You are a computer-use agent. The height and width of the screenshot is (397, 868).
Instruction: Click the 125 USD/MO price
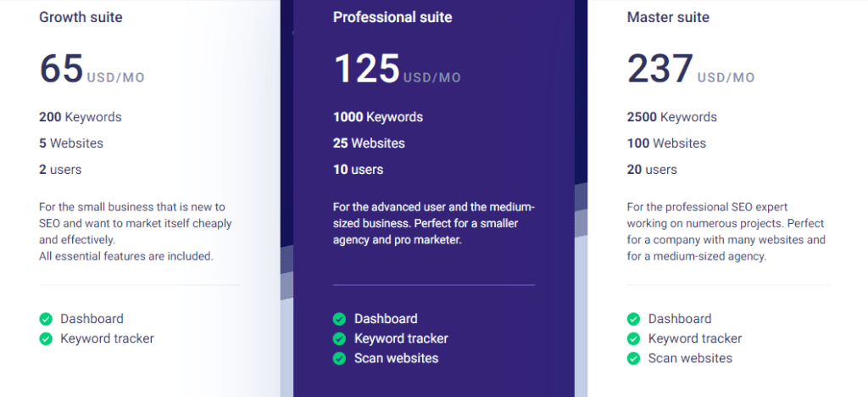pos(397,70)
